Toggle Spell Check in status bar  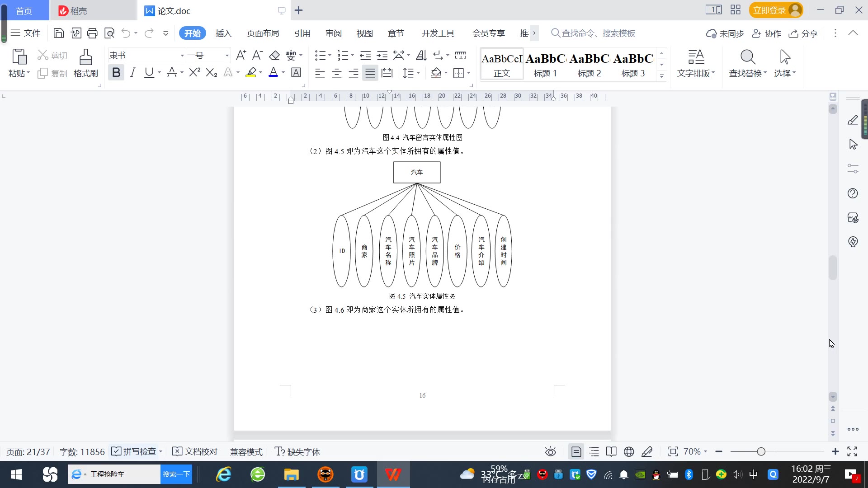click(135, 451)
